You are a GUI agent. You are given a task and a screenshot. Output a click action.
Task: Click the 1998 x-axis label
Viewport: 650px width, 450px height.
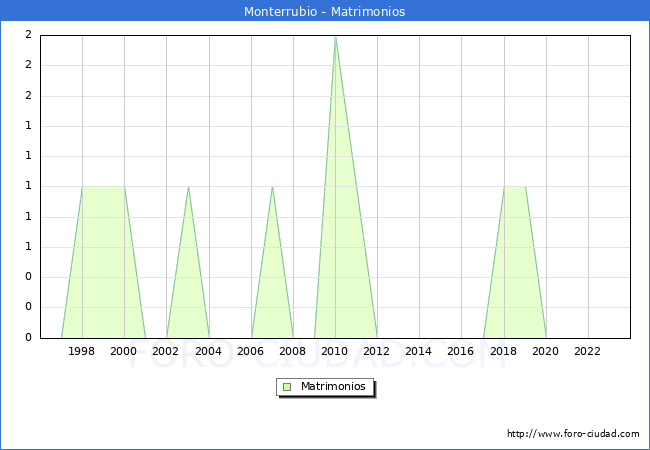[x=81, y=351]
